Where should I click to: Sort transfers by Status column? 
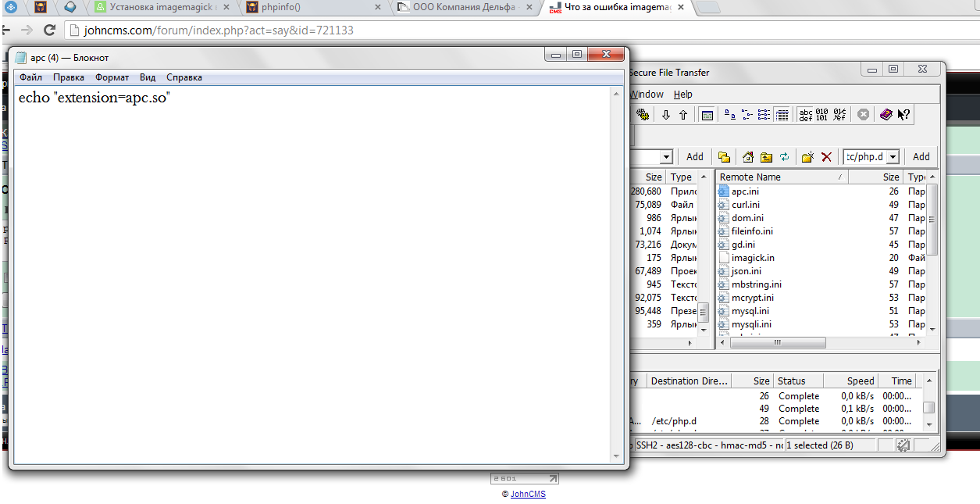798,381
